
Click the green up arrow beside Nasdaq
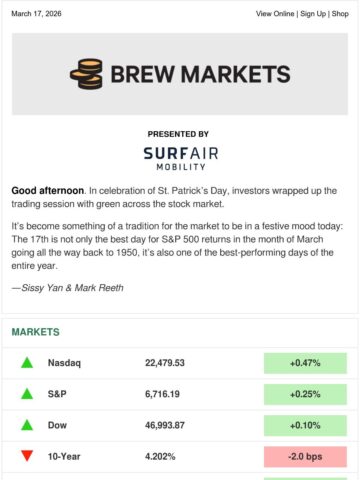pyautogui.click(x=27, y=363)
